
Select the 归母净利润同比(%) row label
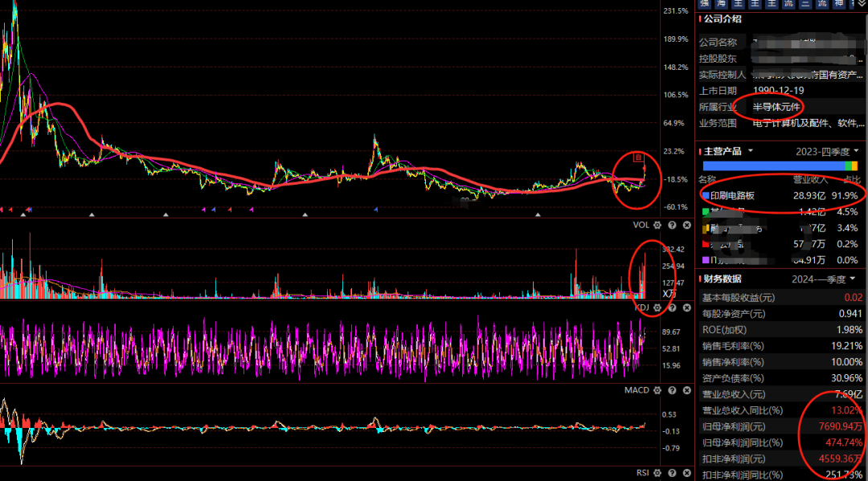[x=743, y=442]
